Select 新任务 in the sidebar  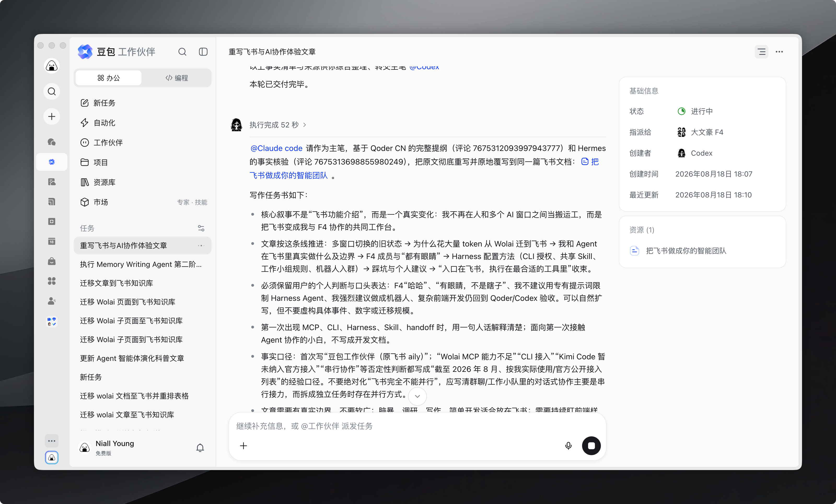[142, 103]
